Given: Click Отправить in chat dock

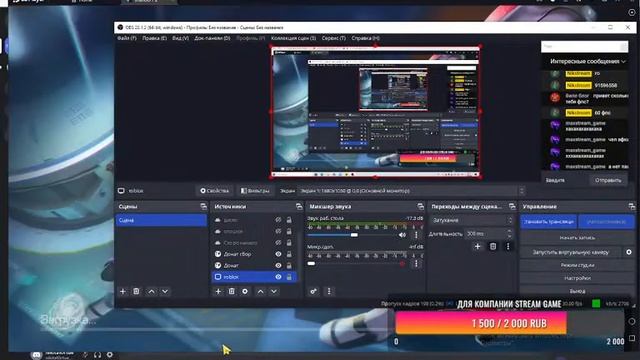Looking at the screenshot, I should tap(608, 180).
